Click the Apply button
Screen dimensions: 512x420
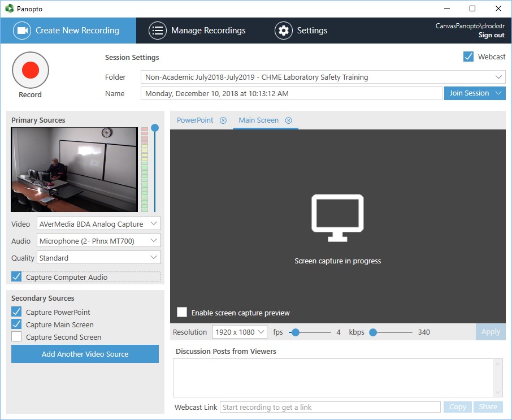(x=491, y=332)
